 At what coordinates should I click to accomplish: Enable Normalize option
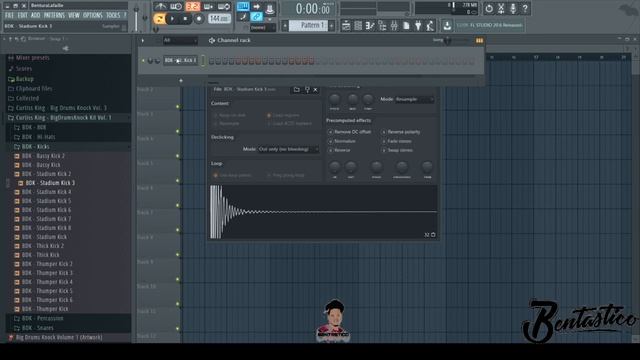tap(342, 141)
